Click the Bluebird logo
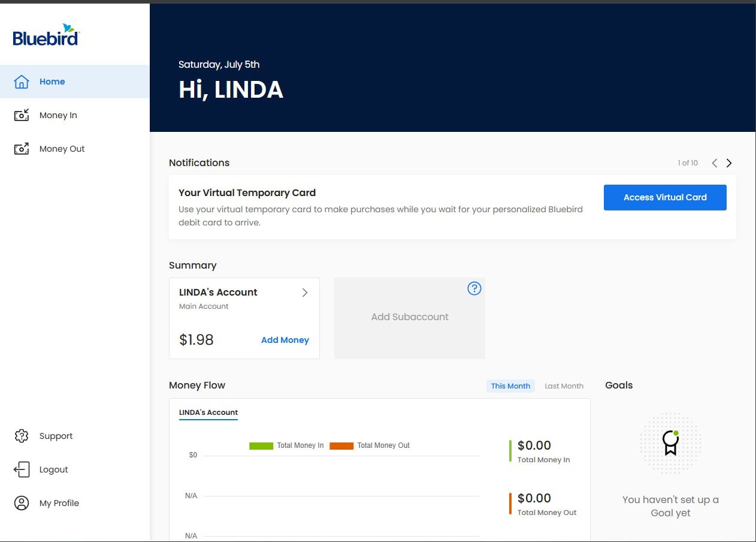The width and height of the screenshot is (756, 542). pos(45,36)
